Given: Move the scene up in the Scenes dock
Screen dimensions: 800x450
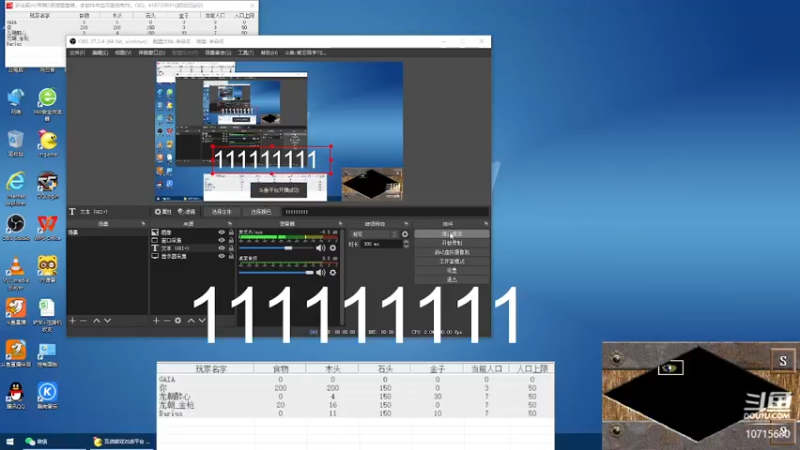Looking at the screenshot, I should pyautogui.click(x=96, y=320).
